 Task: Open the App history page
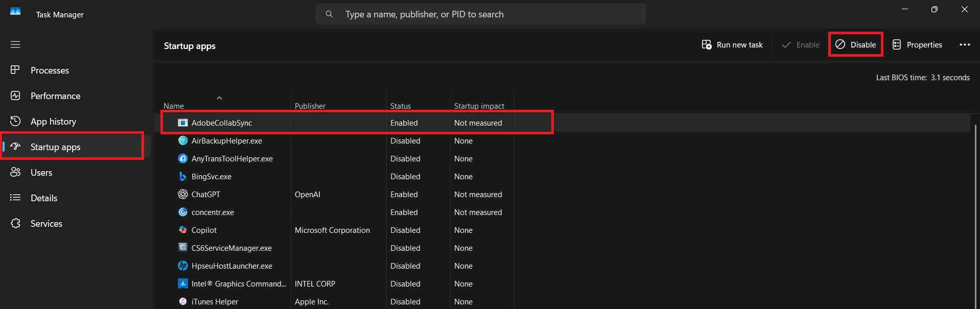(53, 122)
